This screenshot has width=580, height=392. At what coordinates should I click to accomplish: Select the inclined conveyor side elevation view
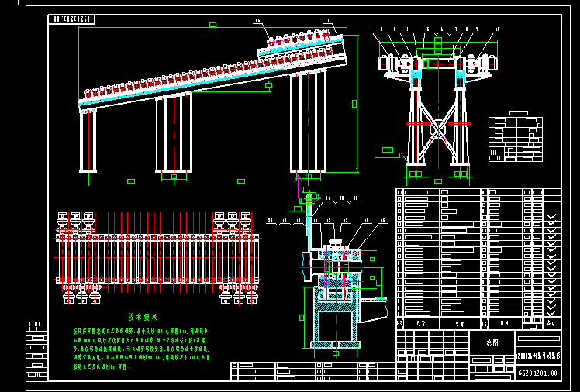(x=218, y=105)
